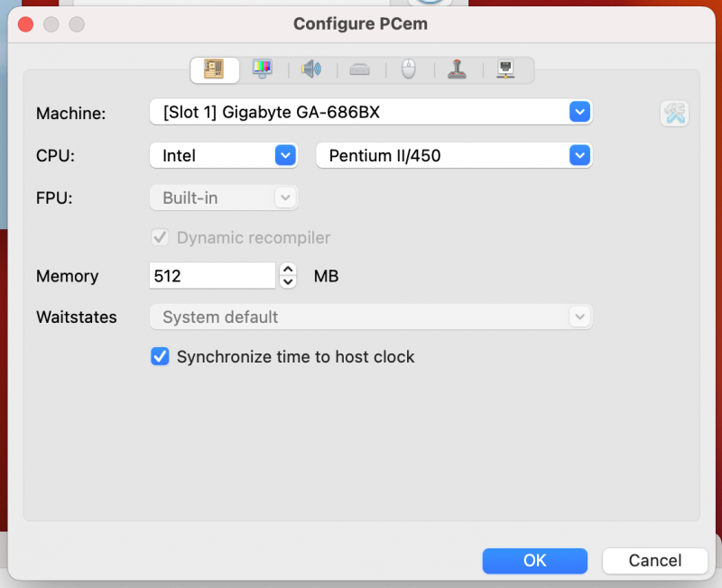Switch to the Network tab icon
This screenshot has width=722, height=588.
[505, 69]
